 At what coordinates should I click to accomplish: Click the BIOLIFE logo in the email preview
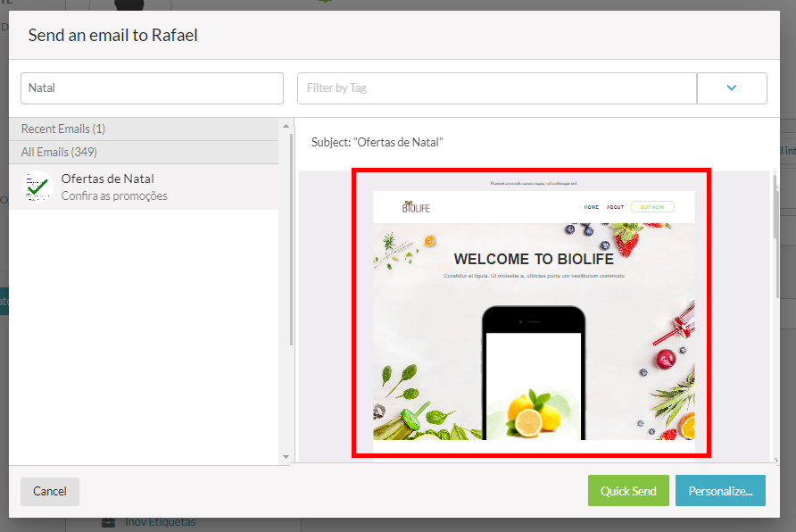(x=416, y=207)
